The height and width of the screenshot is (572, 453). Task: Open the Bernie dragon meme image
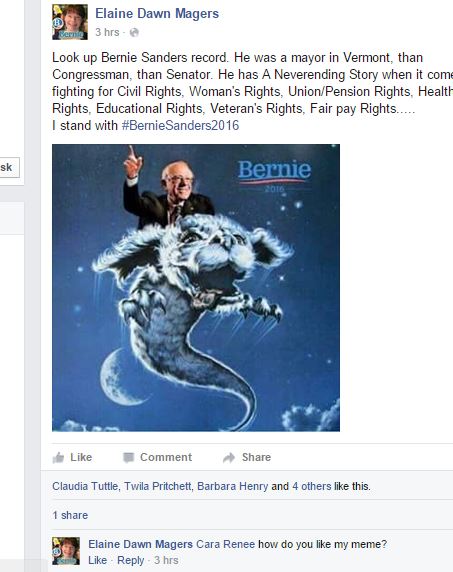click(x=196, y=287)
